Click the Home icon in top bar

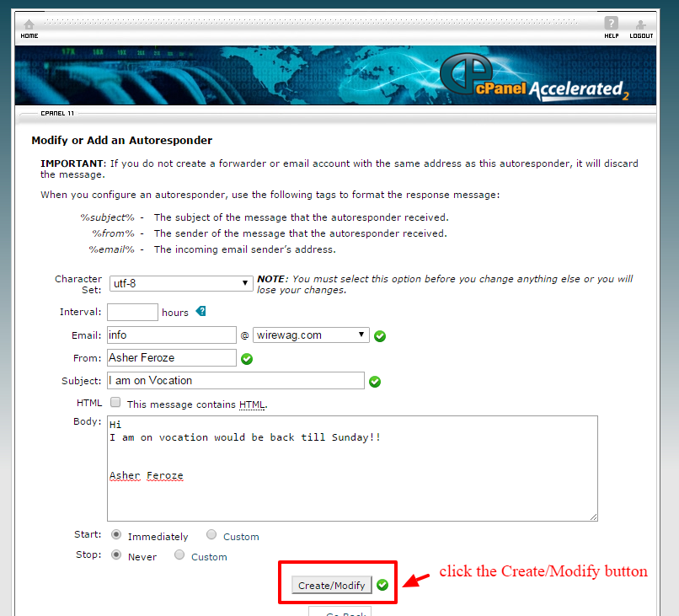(29, 25)
